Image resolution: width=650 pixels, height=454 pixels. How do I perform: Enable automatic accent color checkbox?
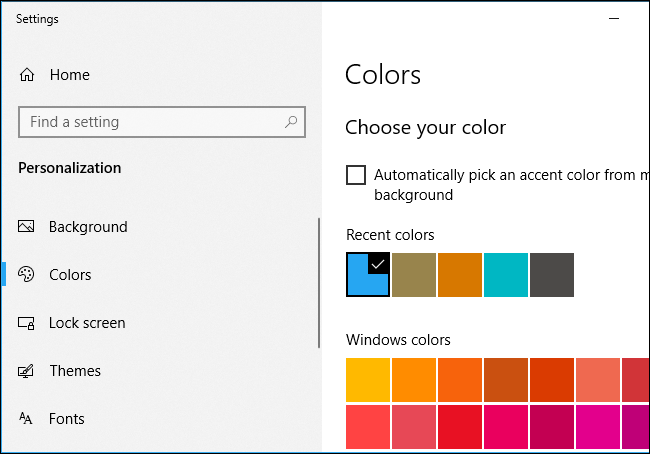click(x=356, y=175)
